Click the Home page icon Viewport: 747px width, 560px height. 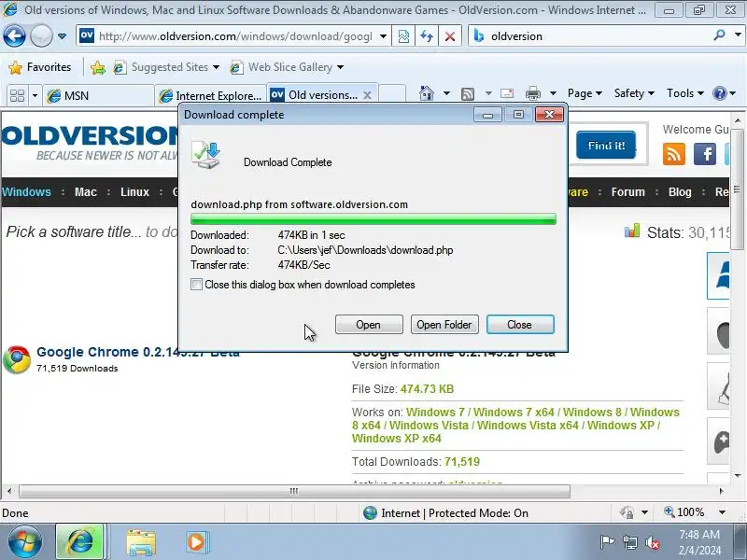pos(427,93)
